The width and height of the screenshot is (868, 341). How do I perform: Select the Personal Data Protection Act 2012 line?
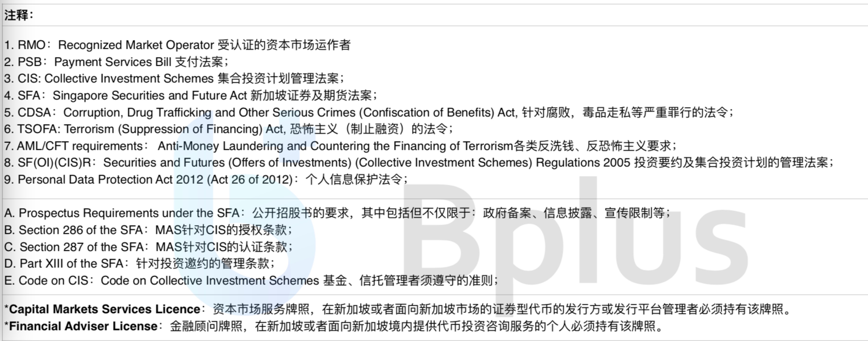coord(206,179)
